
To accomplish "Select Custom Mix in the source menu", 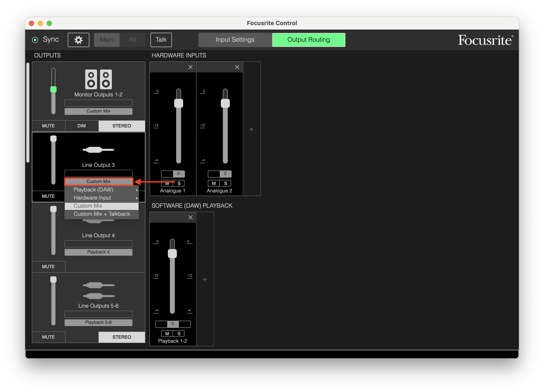I will pyautogui.click(x=102, y=206).
